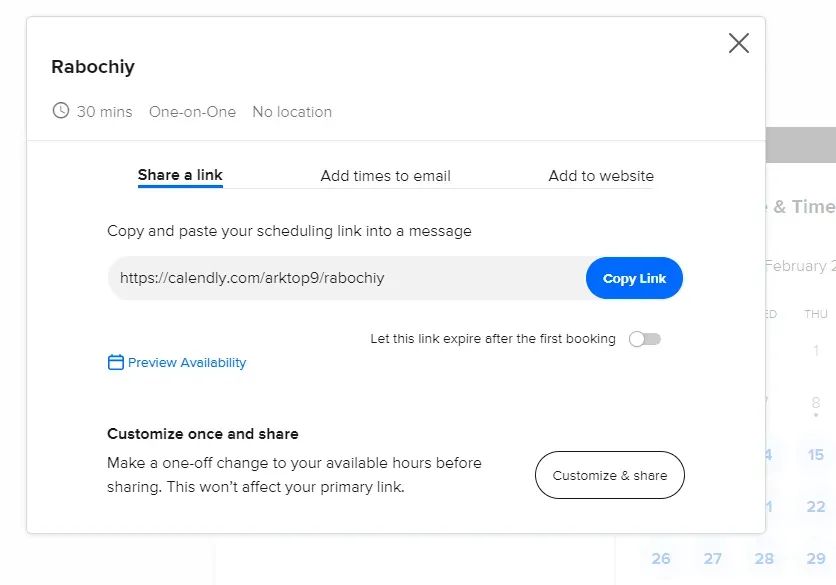Enable link expiry after first booking

(645, 339)
